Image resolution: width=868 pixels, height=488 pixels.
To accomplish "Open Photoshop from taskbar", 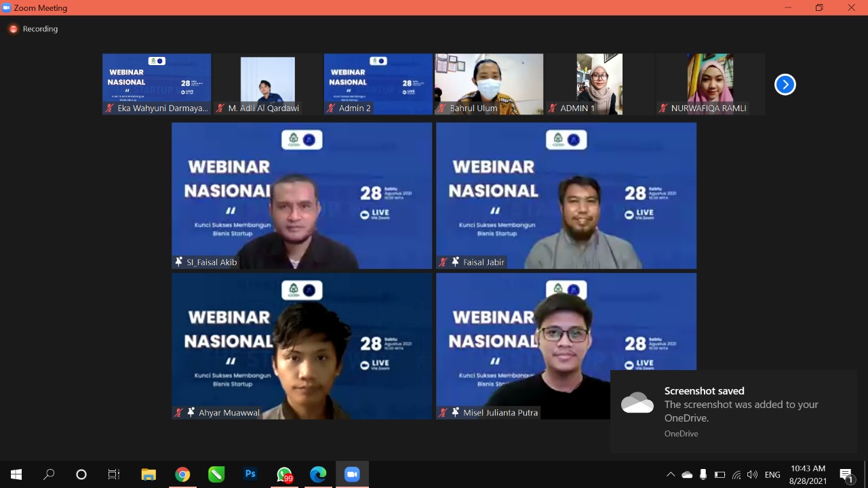I will 250,474.
